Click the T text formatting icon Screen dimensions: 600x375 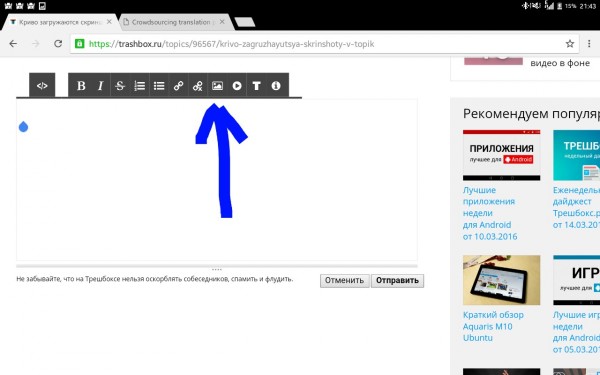click(256, 85)
